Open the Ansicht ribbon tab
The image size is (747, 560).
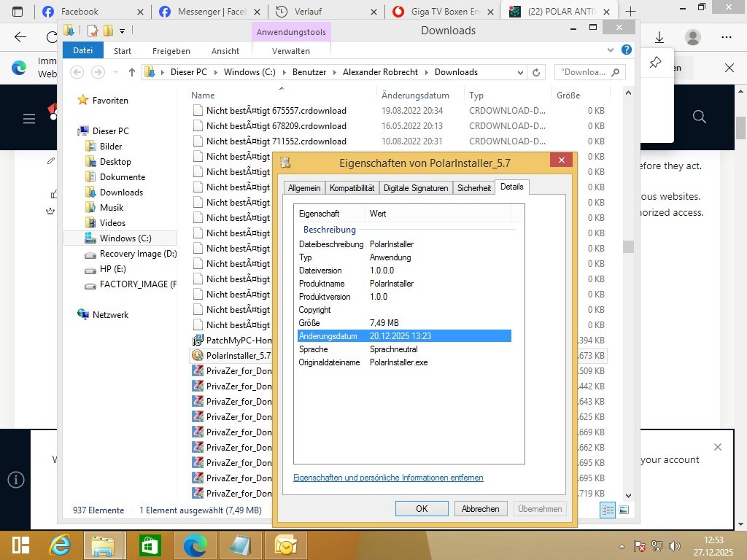[x=225, y=51]
